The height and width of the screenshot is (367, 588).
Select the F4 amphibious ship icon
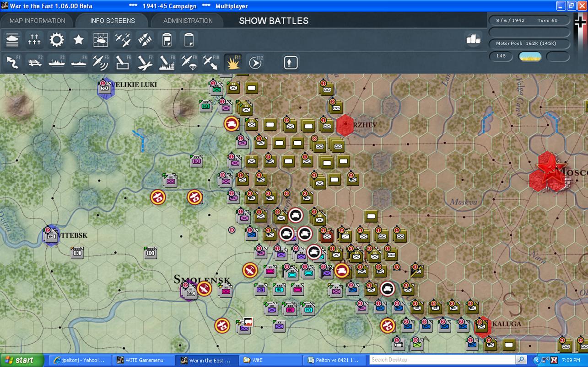tap(79, 62)
